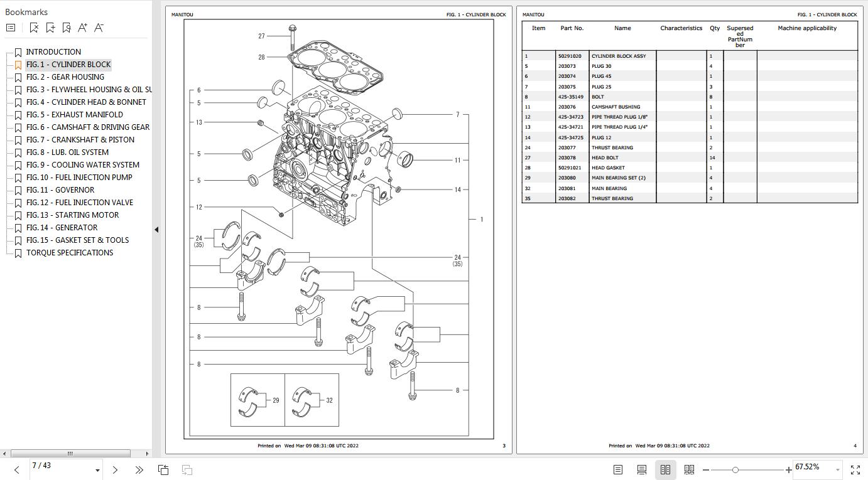Open FIG. 7 - CRANKSHAFT & PISTON bookmark
868x480 pixels.
tap(80, 140)
